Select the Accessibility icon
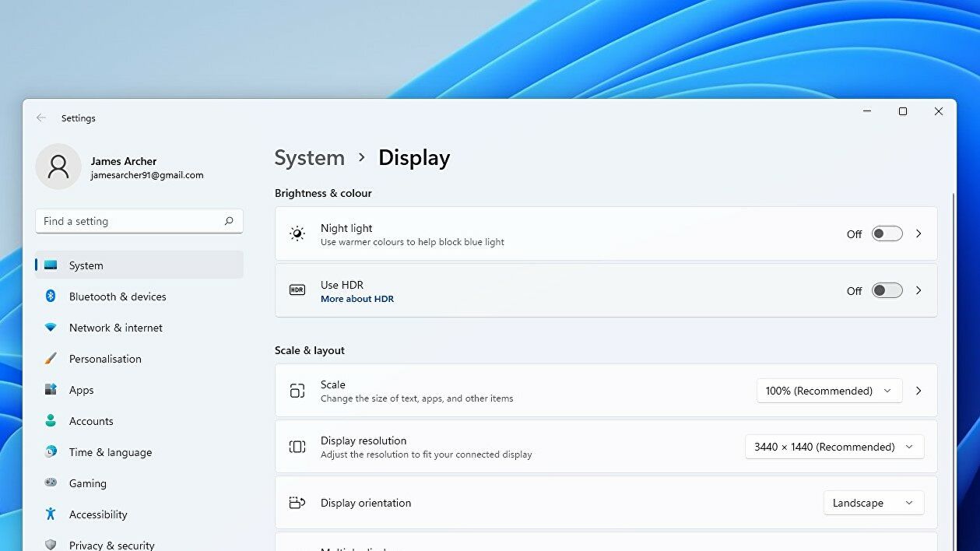The image size is (980, 551). pyautogui.click(x=50, y=514)
